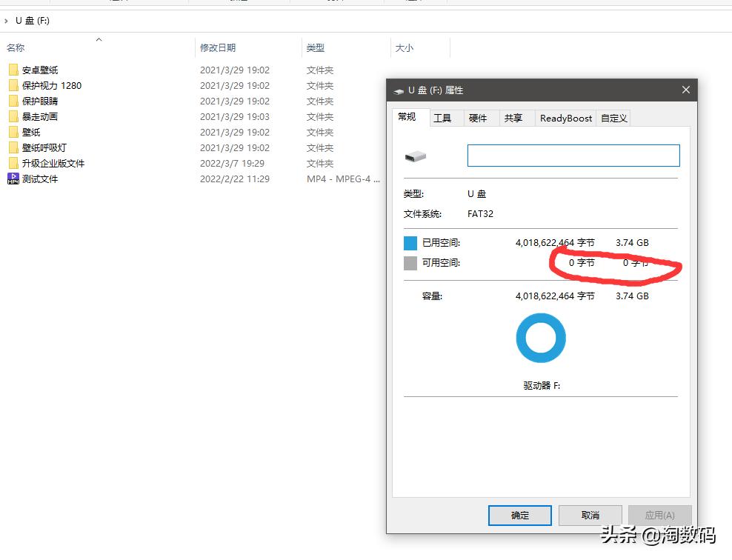
Task: Select the 可用空间 gray legend square
Action: pos(410,262)
